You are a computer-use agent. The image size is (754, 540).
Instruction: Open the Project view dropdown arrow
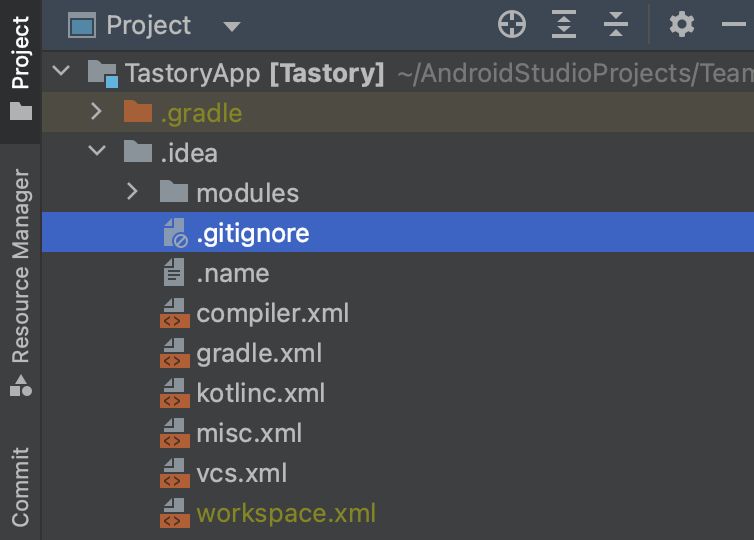tap(232, 26)
